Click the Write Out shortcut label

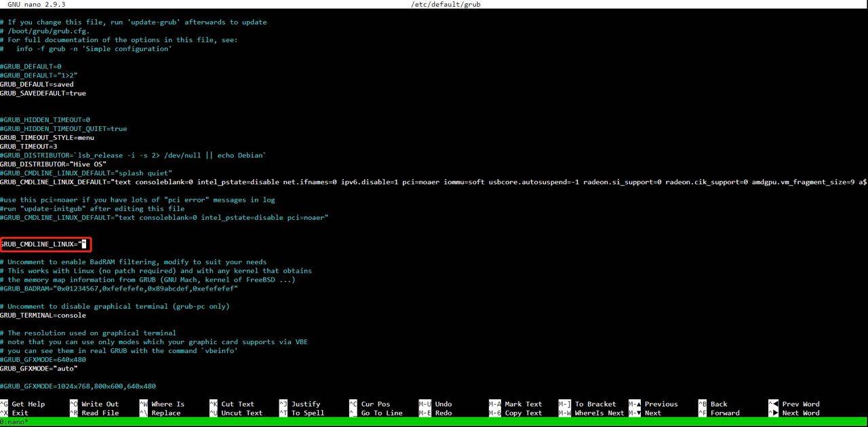click(100, 404)
